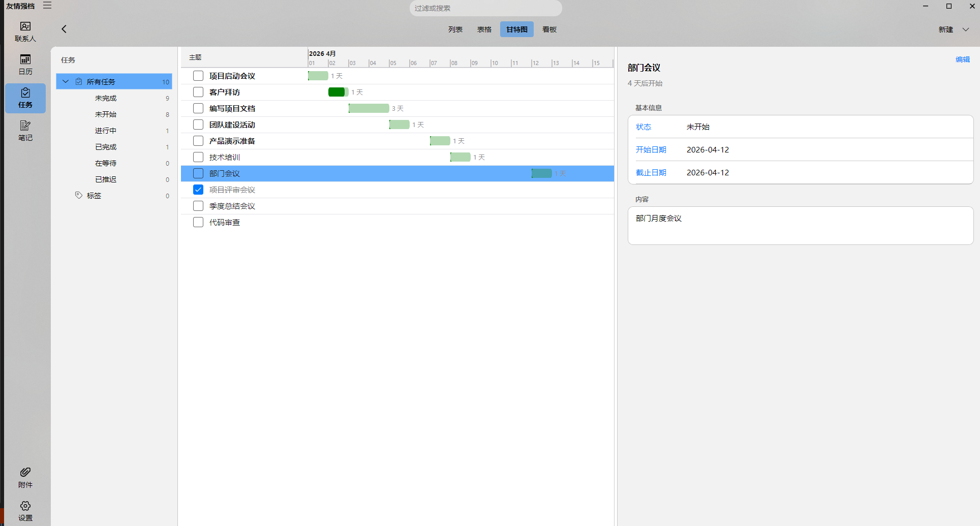Click the back arrow icon

coord(64,29)
